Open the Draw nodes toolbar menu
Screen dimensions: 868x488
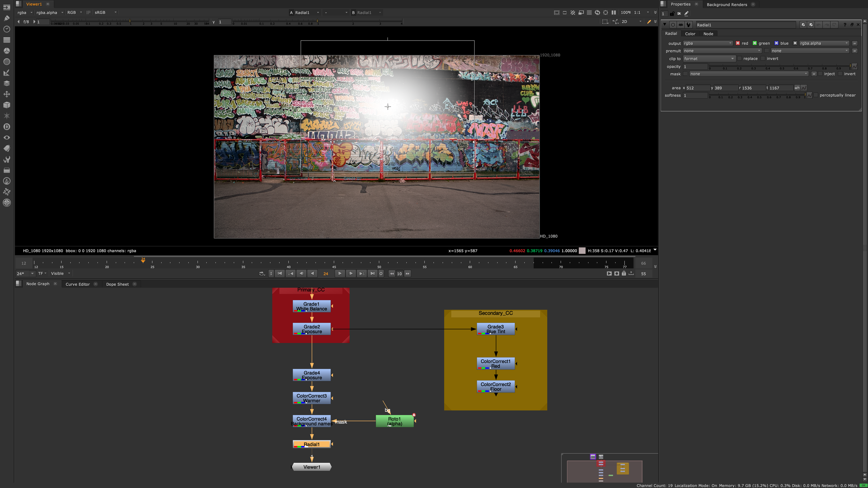click(7, 18)
